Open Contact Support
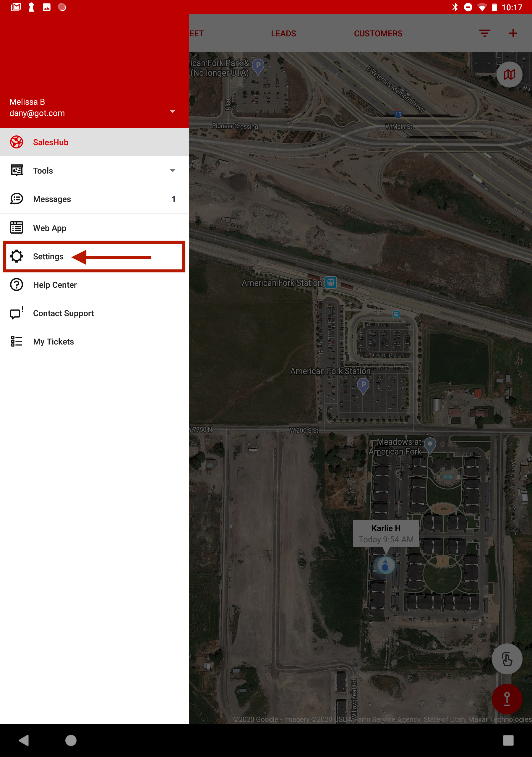The width and height of the screenshot is (532, 757). (95, 313)
